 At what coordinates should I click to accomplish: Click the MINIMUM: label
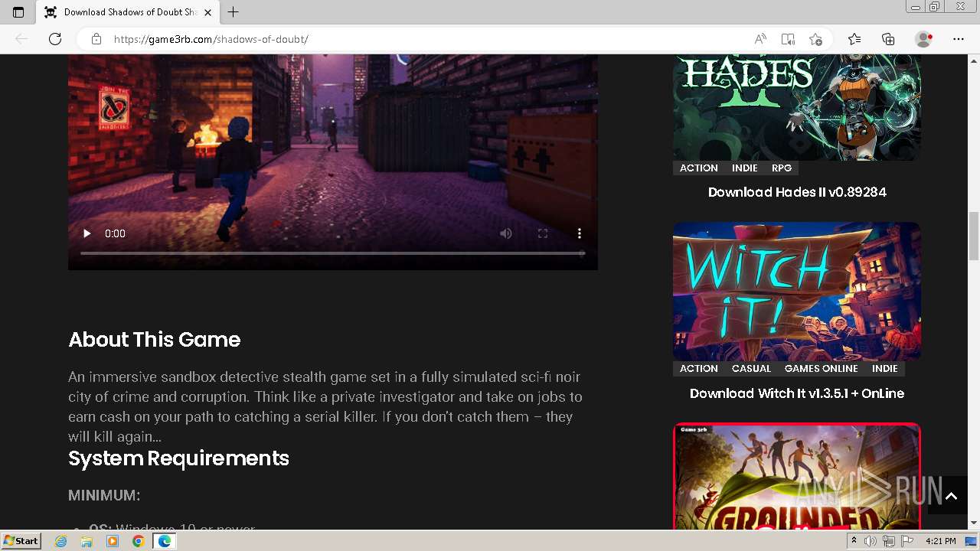click(104, 496)
